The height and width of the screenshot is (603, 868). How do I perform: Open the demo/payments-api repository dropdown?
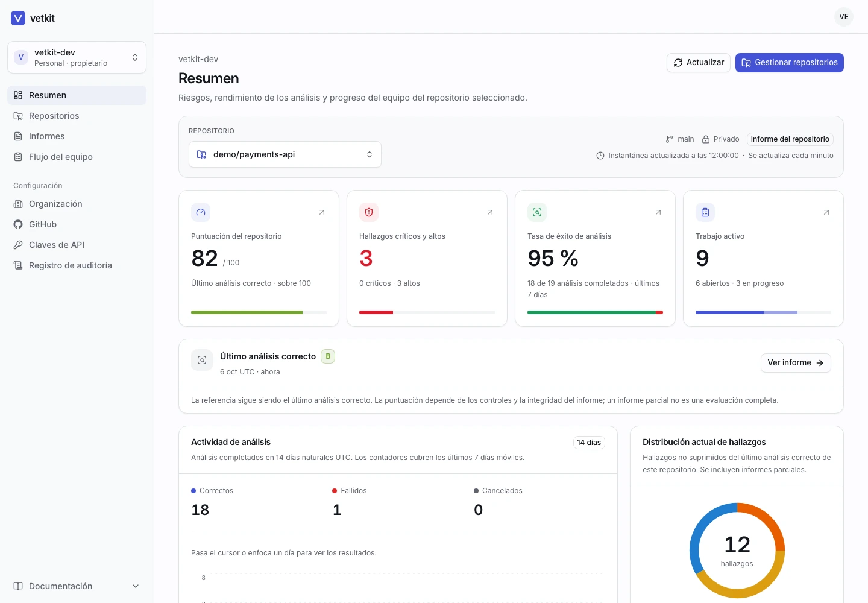pos(285,154)
